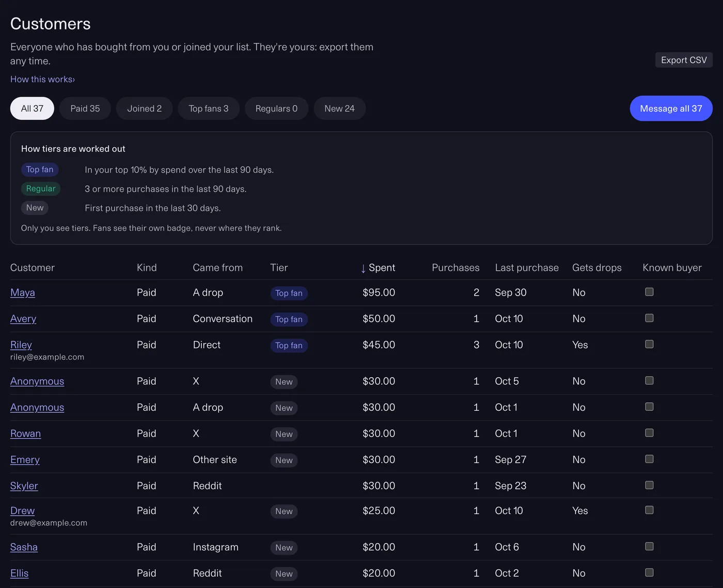Open Riley's customer profile
The width and height of the screenshot is (723, 588).
coord(21,345)
